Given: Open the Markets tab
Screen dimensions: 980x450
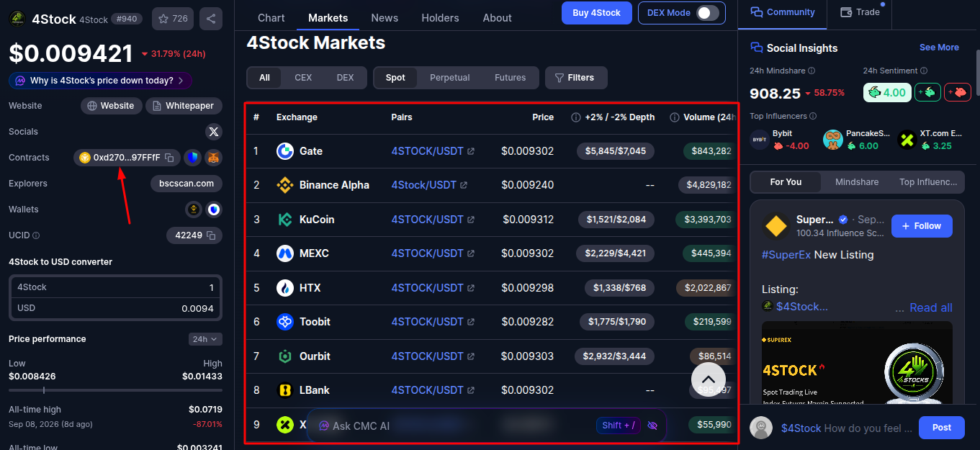Looking at the screenshot, I should pos(328,18).
